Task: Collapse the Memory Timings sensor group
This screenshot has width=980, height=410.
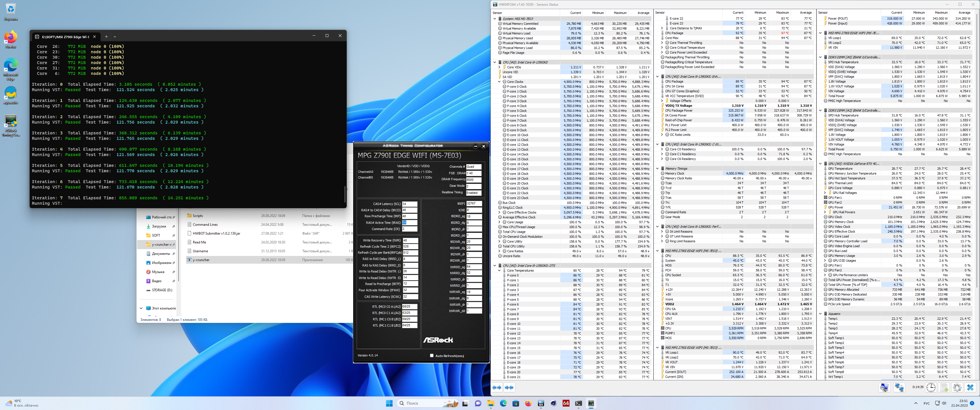Action: (658, 169)
